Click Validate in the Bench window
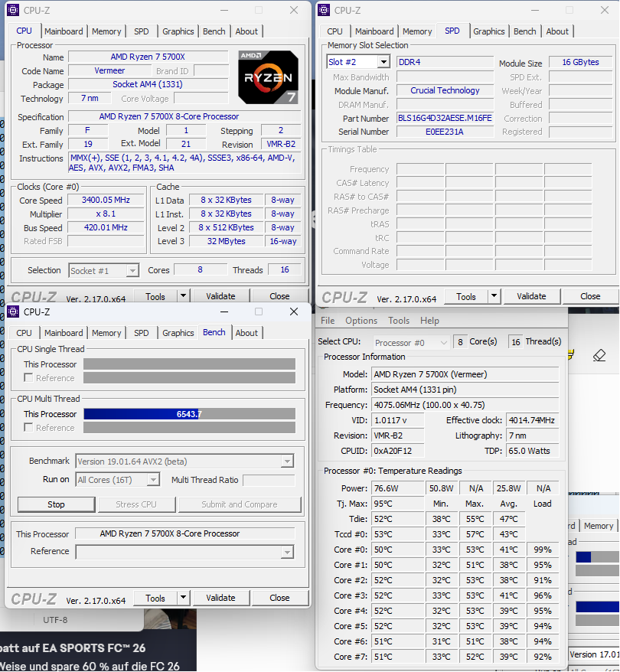The image size is (620, 672). coord(220,598)
